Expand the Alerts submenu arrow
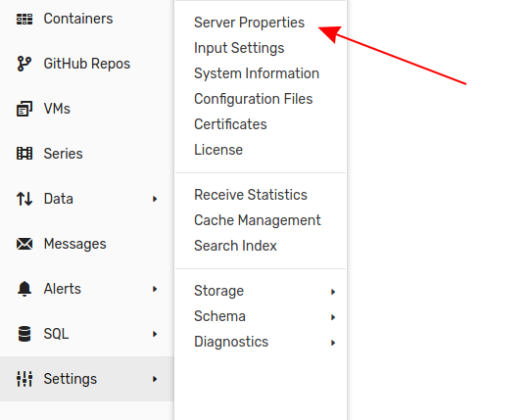The width and height of the screenshot is (529, 420). pyautogui.click(x=155, y=289)
